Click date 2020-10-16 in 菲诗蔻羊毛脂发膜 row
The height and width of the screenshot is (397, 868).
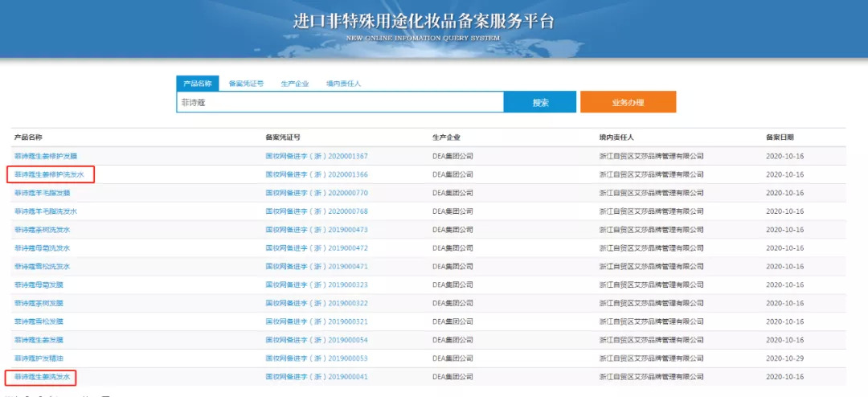click(784, 193)
